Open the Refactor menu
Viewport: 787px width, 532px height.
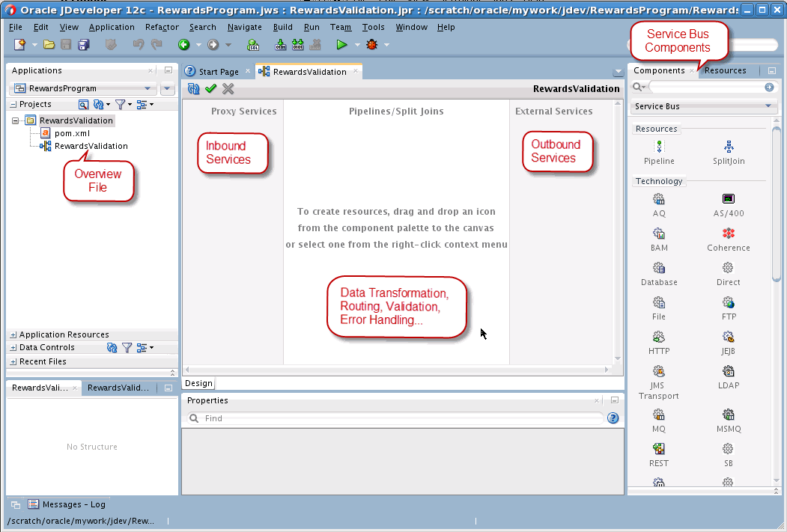(x=162, y=27)
